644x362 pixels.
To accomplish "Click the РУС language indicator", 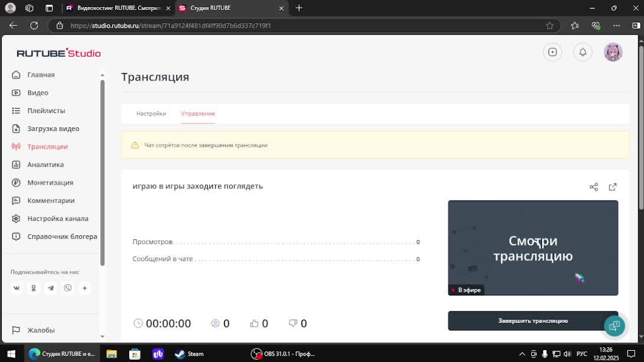I will point(581,354).
